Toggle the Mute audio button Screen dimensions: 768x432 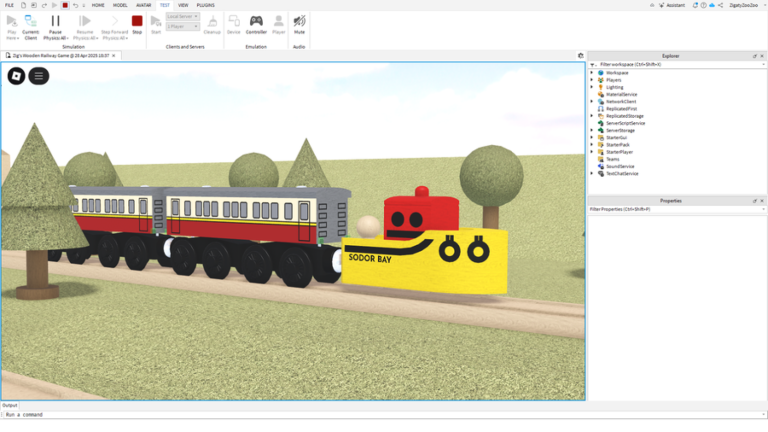point(299,24)
